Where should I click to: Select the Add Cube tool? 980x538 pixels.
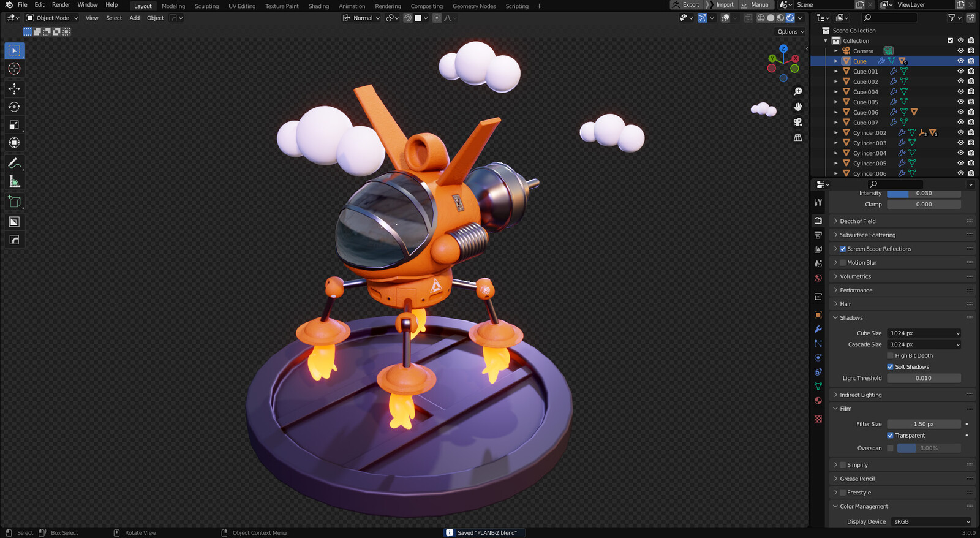[x=15, y=202]
